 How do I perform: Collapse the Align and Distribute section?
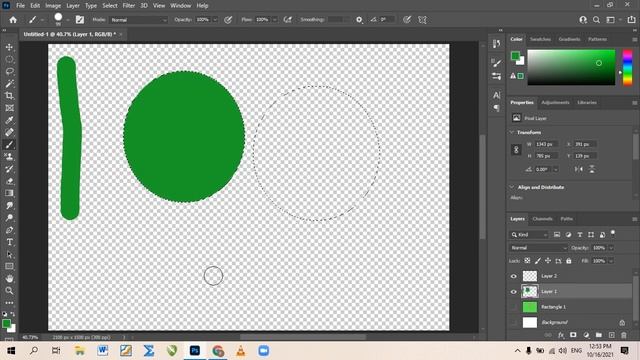click(512, 187)
